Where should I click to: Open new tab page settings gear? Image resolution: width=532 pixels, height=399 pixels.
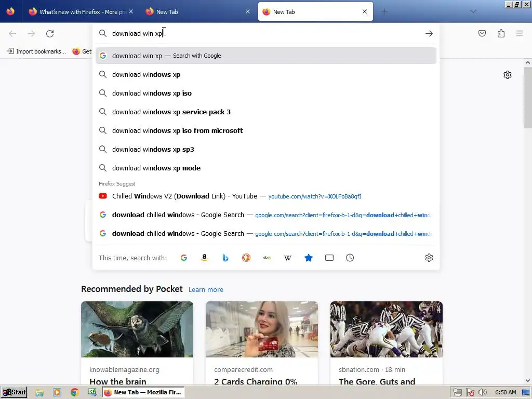tap(507, 75)
